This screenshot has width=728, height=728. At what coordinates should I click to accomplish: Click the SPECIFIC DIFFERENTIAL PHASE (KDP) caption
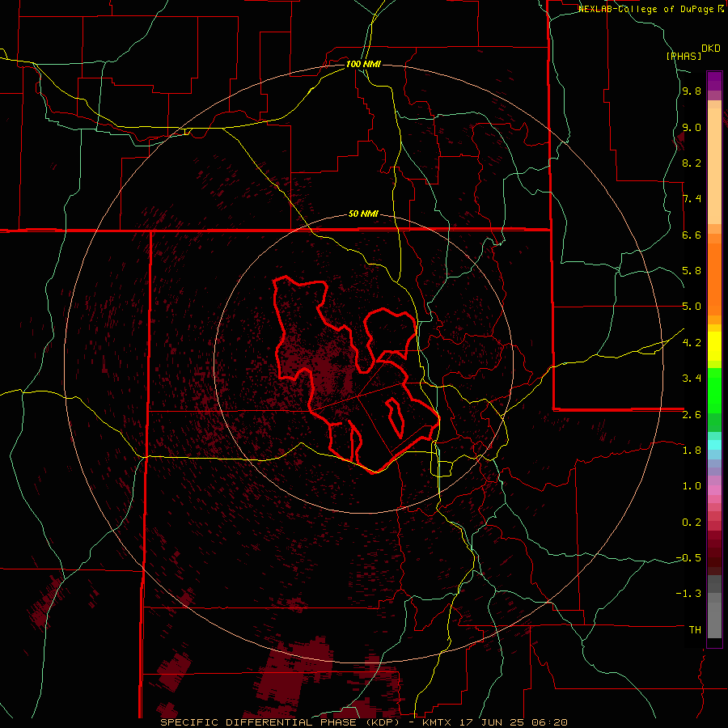pos(280,722)
